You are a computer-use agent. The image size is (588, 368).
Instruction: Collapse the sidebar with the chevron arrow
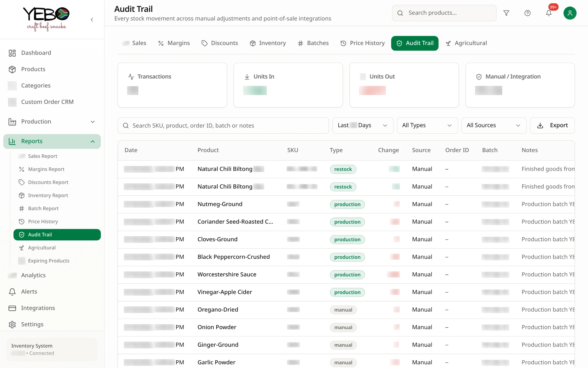click(x=92, y=20)
